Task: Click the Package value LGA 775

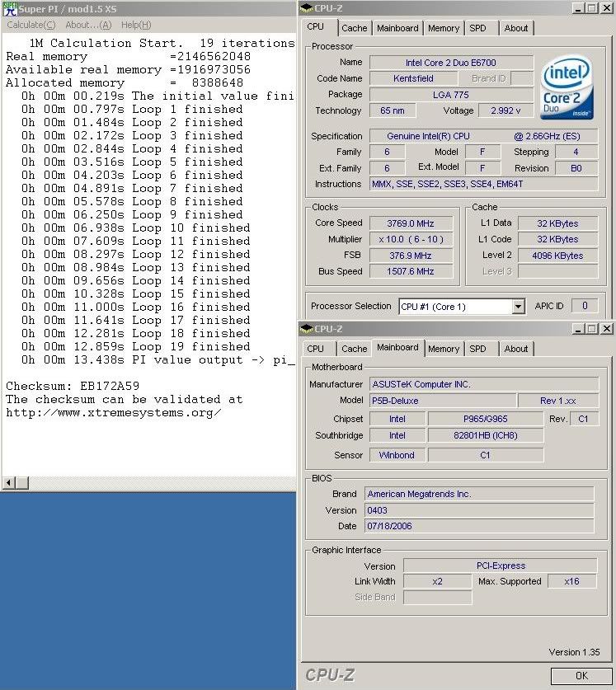Action: [451, 95]
